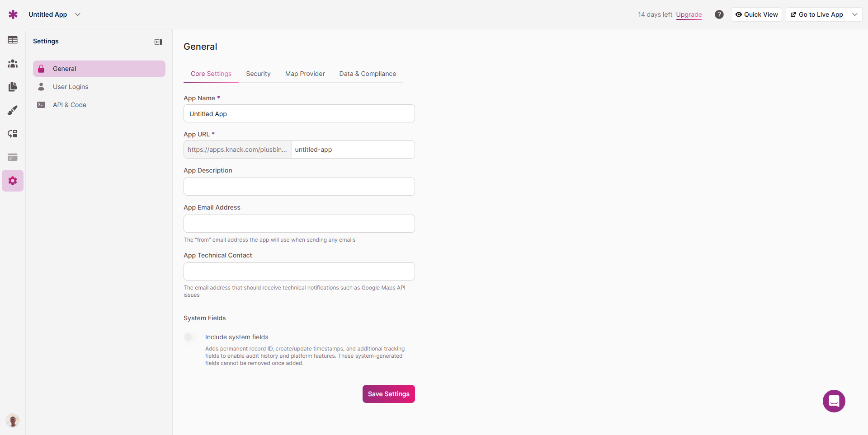This screenshot has height=435, width=868.
Task: Expand the Untitled App name dropdown
Action: point(78,14)
